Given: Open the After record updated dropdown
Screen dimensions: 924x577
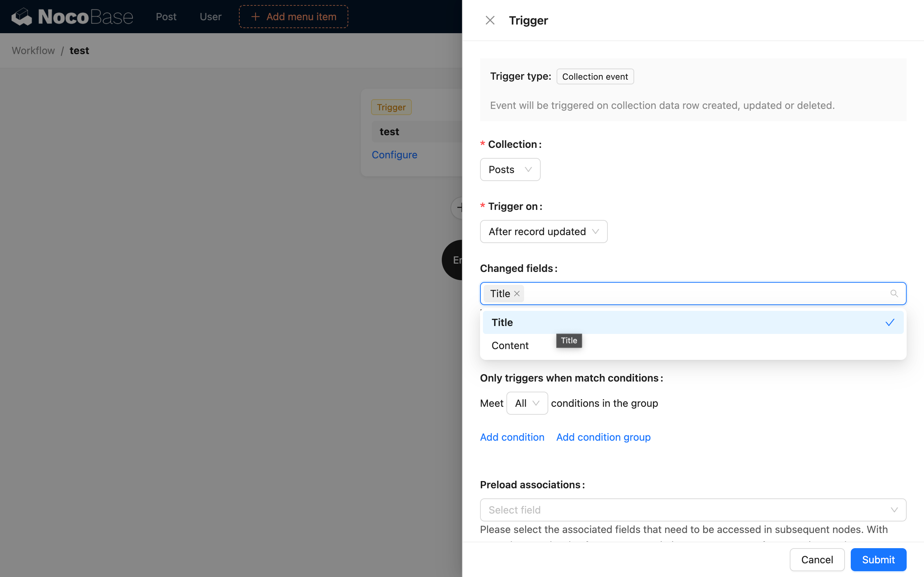Looking at the screenshot, I should (543, 231).
